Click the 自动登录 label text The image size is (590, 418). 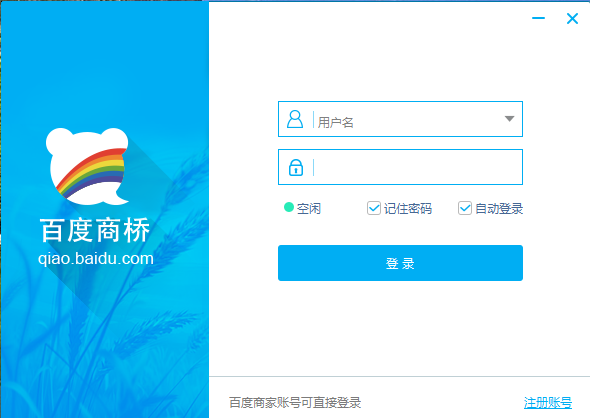[x=499, y=208]
